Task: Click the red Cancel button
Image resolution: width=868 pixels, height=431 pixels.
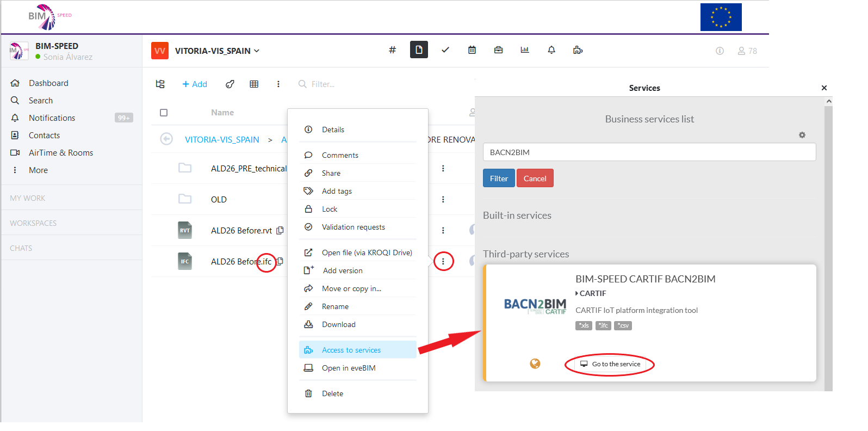Action: 535,178
